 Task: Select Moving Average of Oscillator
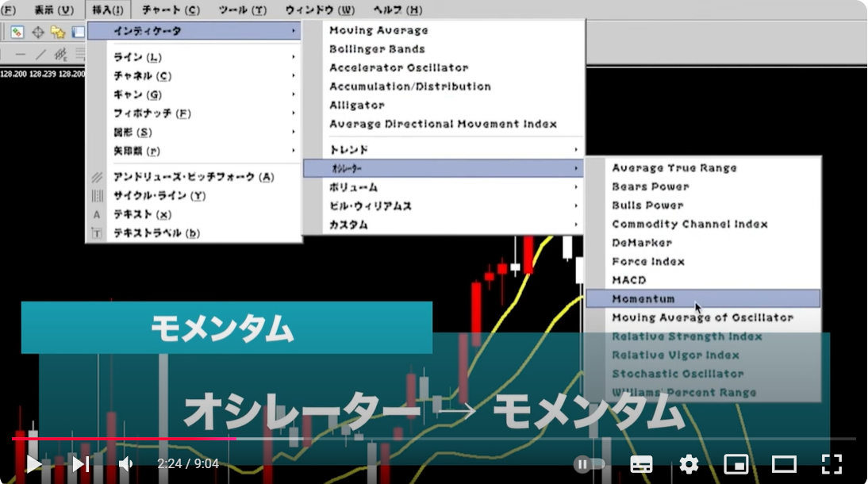[x=703, y=318]
